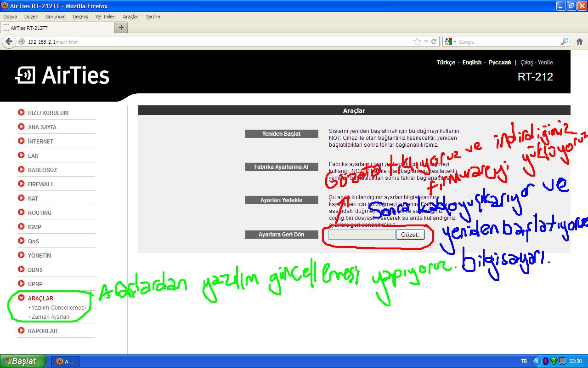
Task: Open FIREWALL sidebar item
Action: [x=41, y=184]
